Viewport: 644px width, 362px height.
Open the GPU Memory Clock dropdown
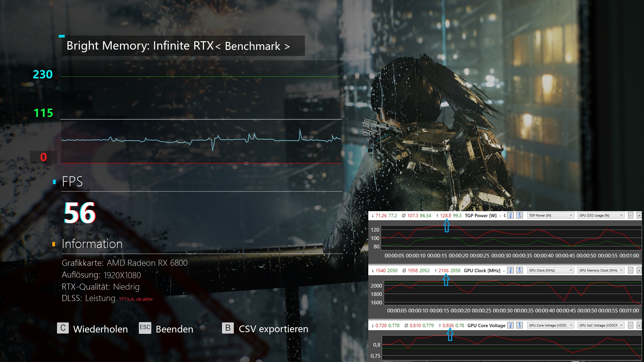click(601, 270)
